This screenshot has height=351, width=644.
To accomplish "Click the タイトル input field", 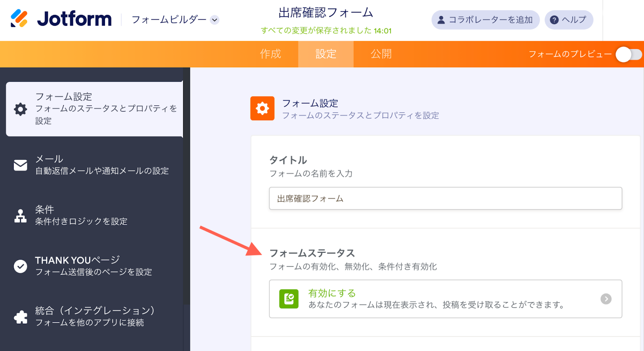I will pos(446,198).
